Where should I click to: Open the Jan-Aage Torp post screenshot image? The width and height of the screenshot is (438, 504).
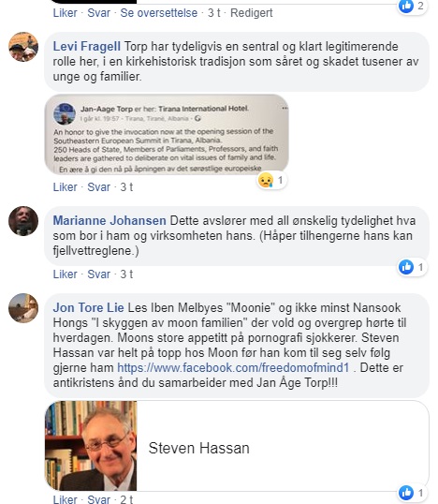click(x=167, y=134)
